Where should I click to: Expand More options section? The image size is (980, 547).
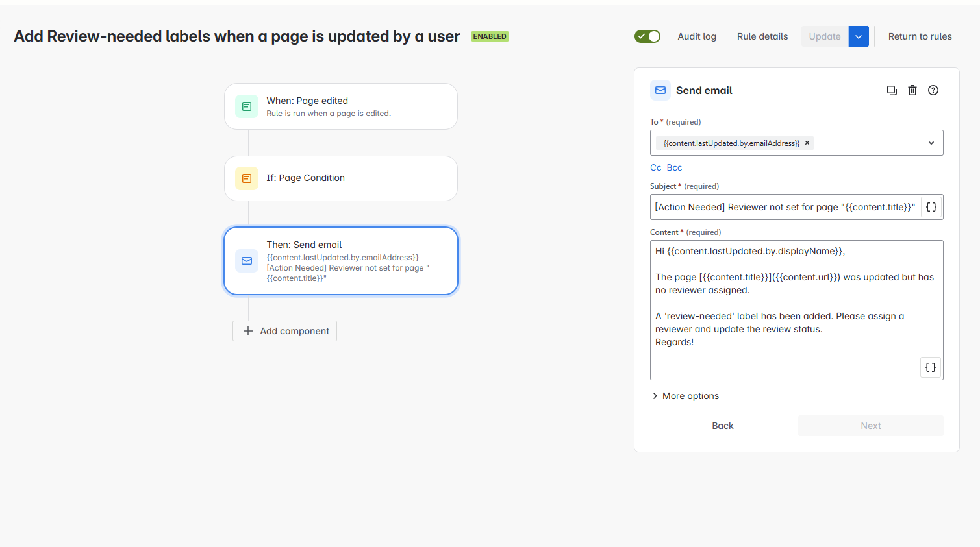[x=686, y=396]
